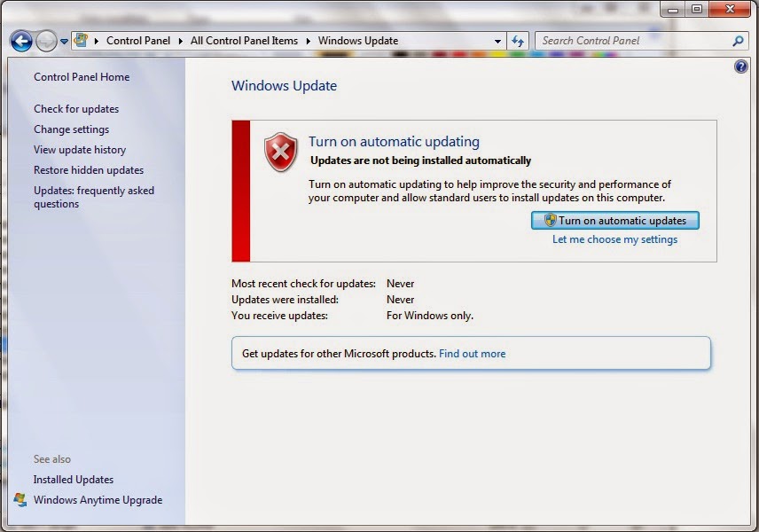Open address bar history dropdown arrow
Screen dimensions: 759x532
pyautogui.click(x=497, y=42)
